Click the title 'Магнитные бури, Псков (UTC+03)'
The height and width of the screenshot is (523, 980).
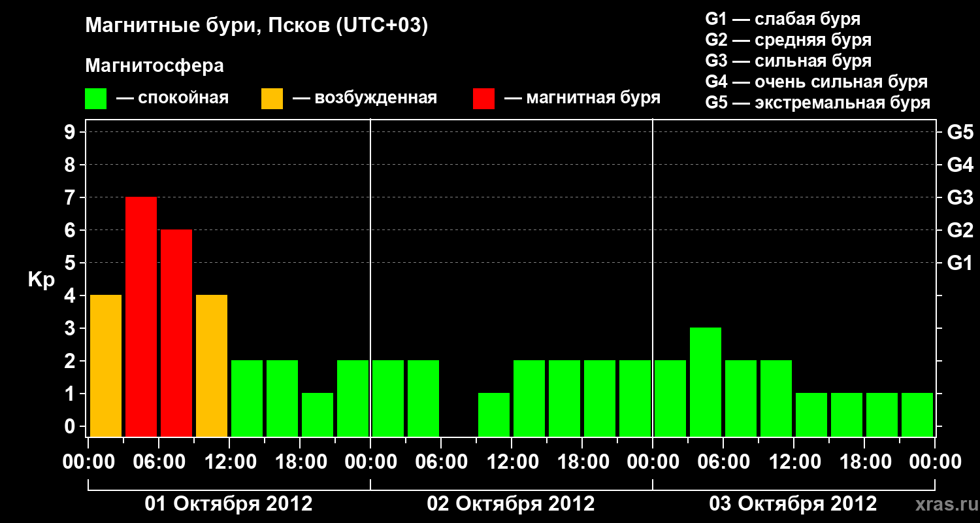(x=257, y=26)
